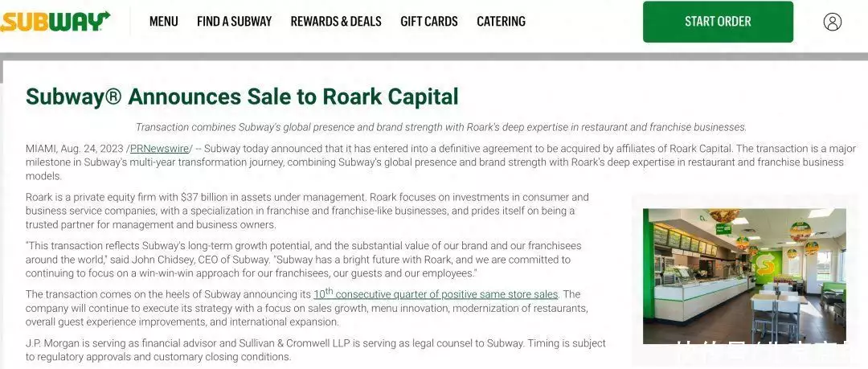The width and height of the screenshot is (868, 369).
Task: Click the Subway restaurant interior photo
Action: (x=744, y=275)
